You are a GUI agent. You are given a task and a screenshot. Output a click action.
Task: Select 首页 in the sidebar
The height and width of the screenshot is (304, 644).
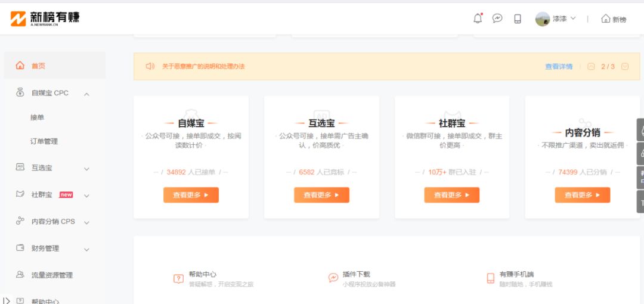pos(38,66)
